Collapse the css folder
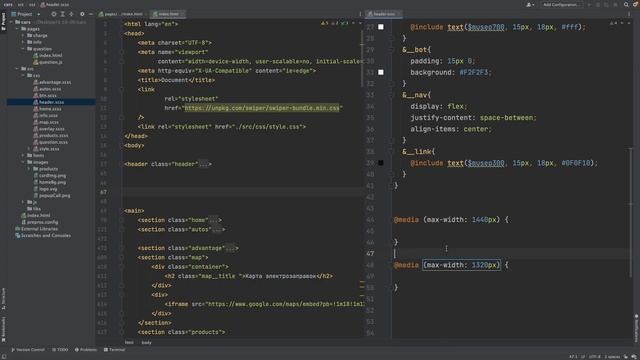This screenshot has height=360, width=640. (23, 76)
